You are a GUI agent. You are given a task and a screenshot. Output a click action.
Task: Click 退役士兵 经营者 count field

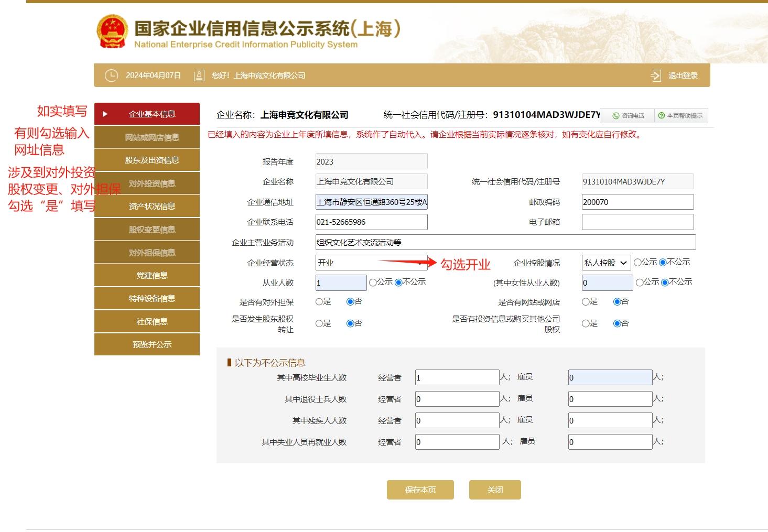457,399
